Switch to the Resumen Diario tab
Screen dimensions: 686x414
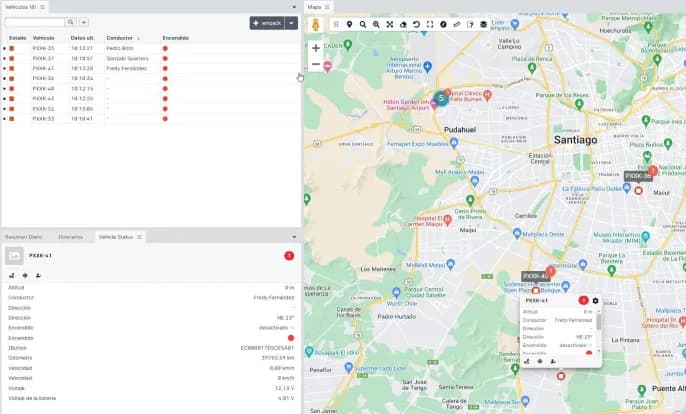(x=24, y=237)
